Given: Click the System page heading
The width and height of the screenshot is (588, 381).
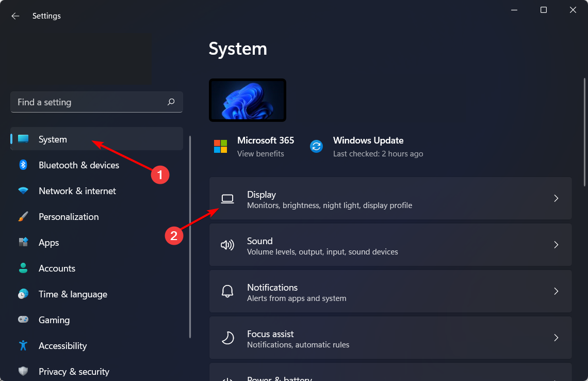Looking at the screenshot, I should [x=238, y=49].
